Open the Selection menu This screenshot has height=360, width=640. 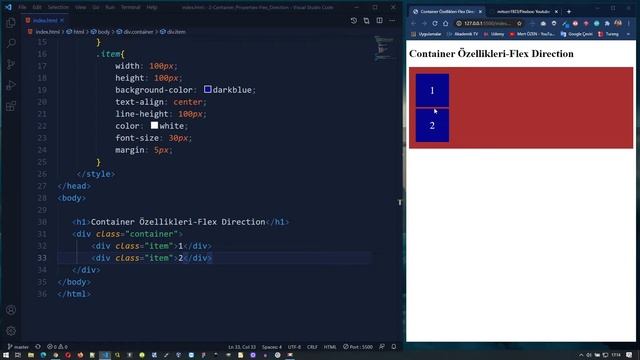[x=58, y=7]
